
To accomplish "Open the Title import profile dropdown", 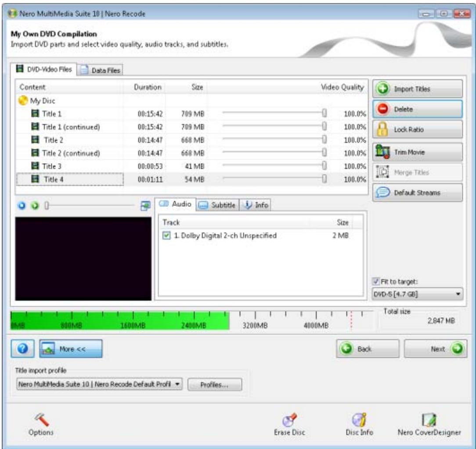I will pos(99,384).
